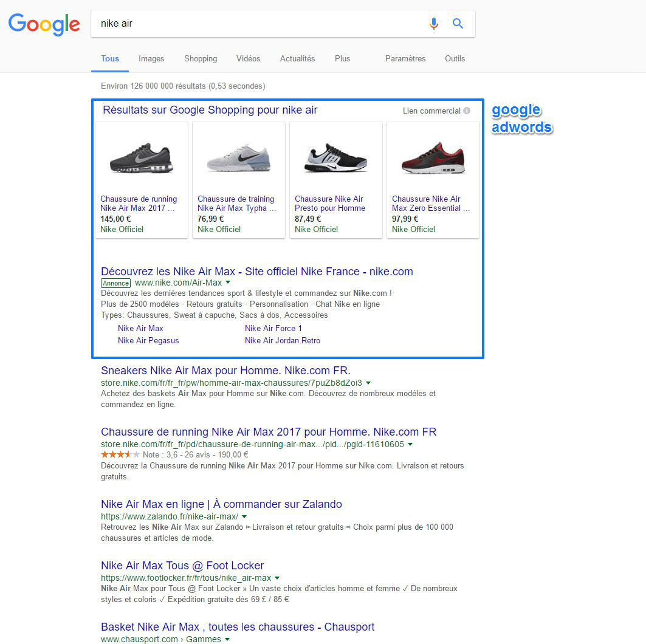Switch to the Images tab
This screenshot has height=644, width=646.
click(x=151, y=58)
